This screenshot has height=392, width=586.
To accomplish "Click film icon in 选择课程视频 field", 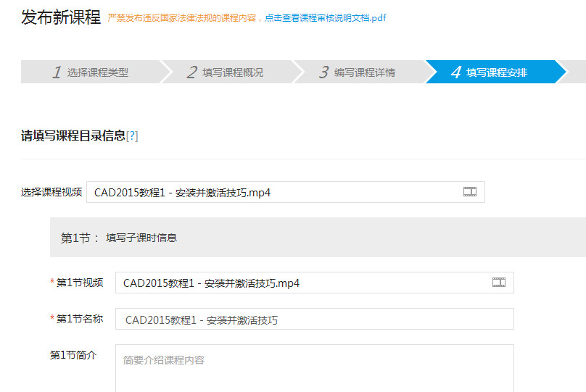I will pos(470,192).
